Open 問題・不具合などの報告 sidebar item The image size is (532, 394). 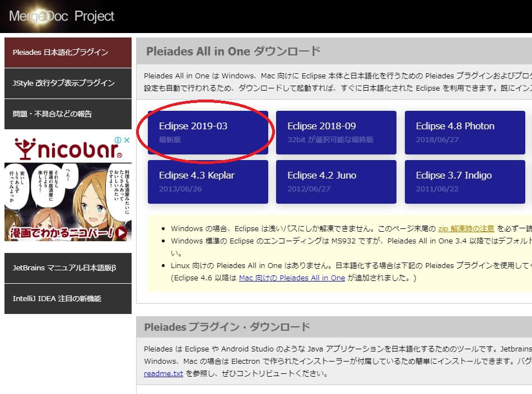click(68, 114)
